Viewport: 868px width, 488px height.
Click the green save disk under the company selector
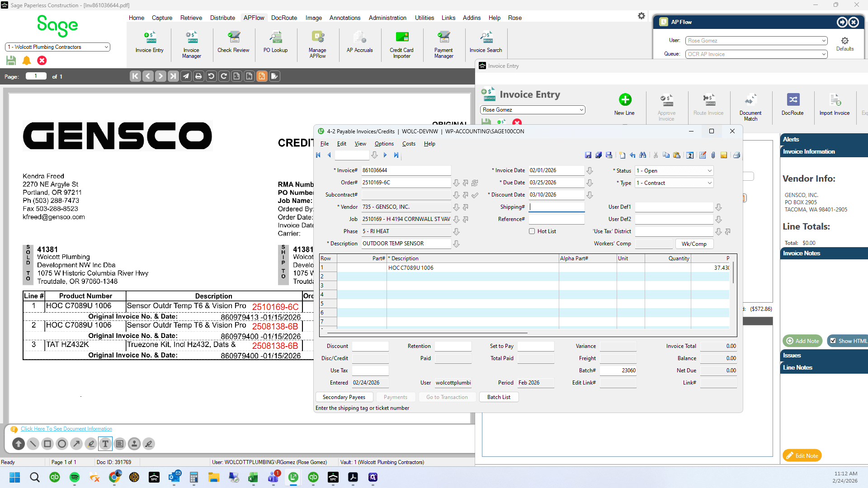[x=11, y=60]
